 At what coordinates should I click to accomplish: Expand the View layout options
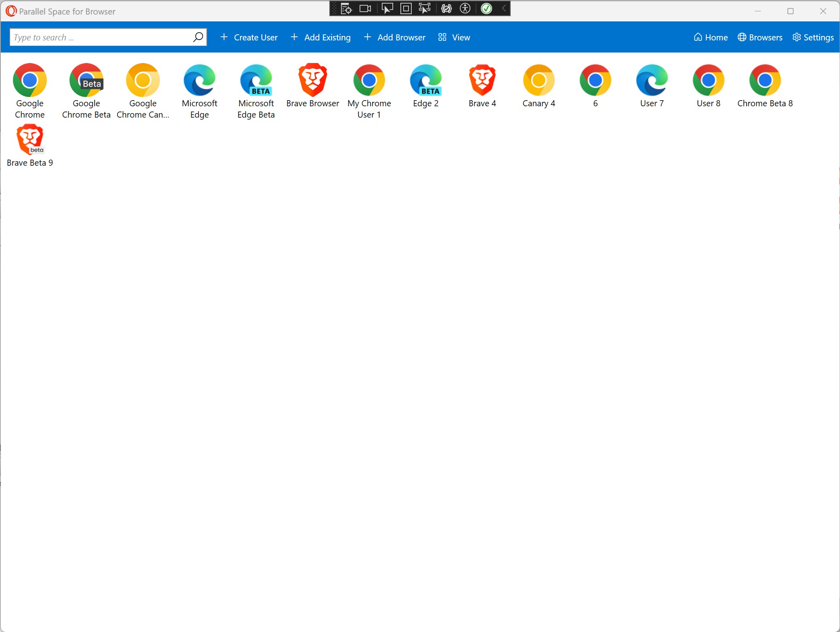tap(454, 38)
